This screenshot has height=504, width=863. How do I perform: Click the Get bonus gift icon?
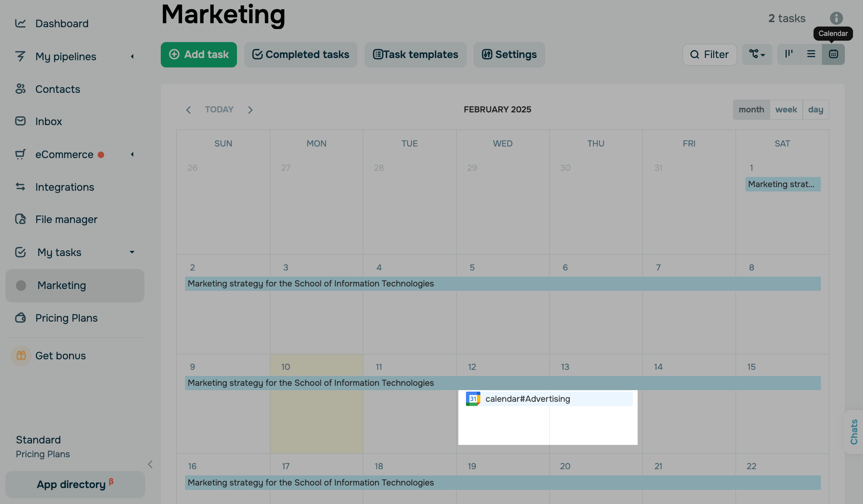(21, 356)
